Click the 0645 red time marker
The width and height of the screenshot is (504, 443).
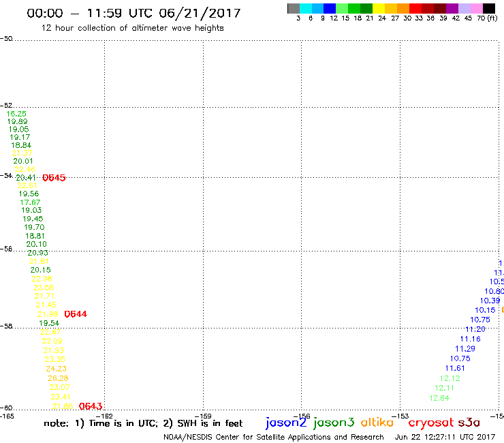click(x=54, y=178)
